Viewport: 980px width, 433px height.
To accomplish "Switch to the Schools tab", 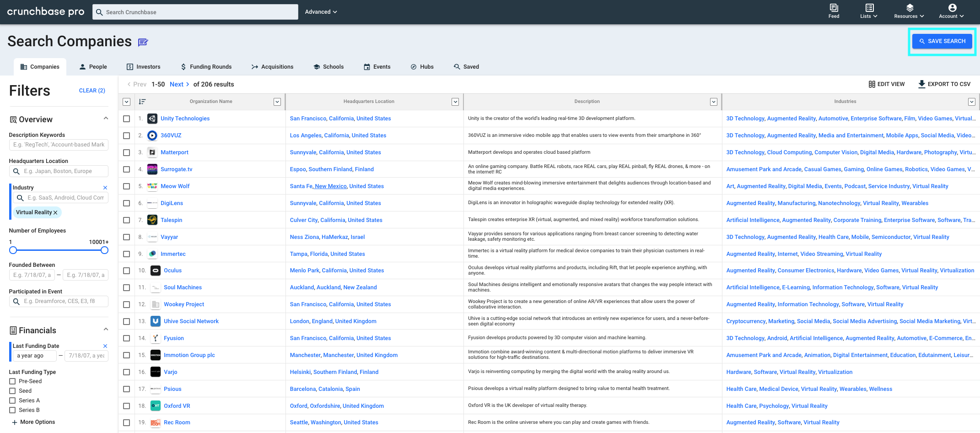I will (x=328, y=67).
